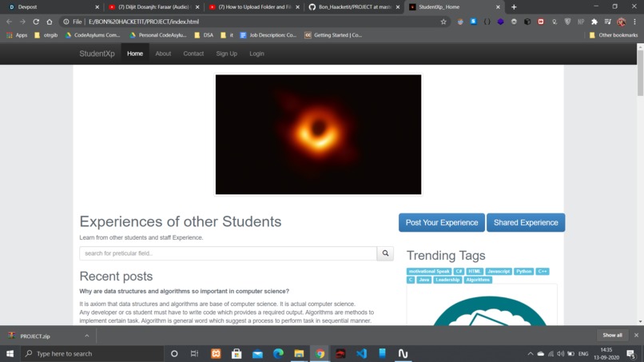Launch Microsoft Edge from taskbar

click(278, 353)
